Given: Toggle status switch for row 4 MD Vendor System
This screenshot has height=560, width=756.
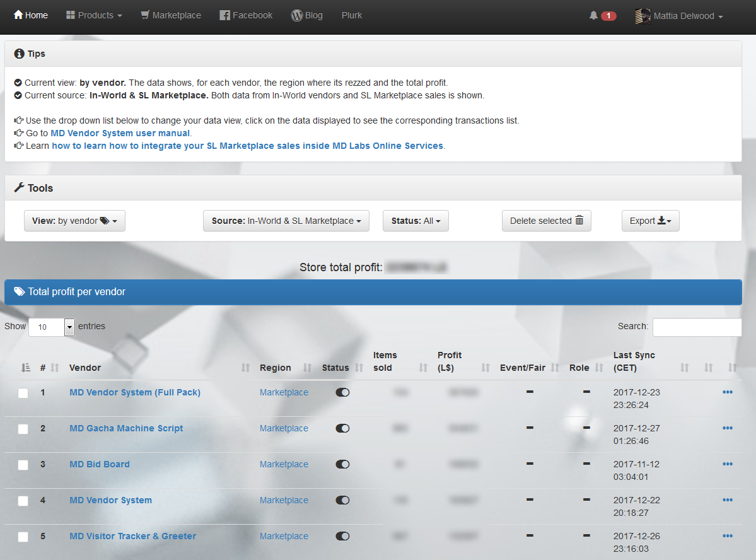Looking at the screenshot, I should coord(343,500).
